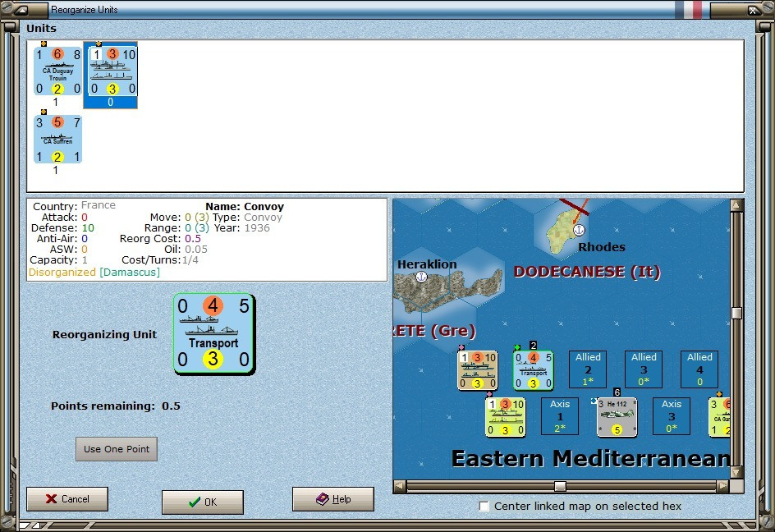Click the Country value France
The width and height of the screenshot is (775, 532).
coord(99,205)
